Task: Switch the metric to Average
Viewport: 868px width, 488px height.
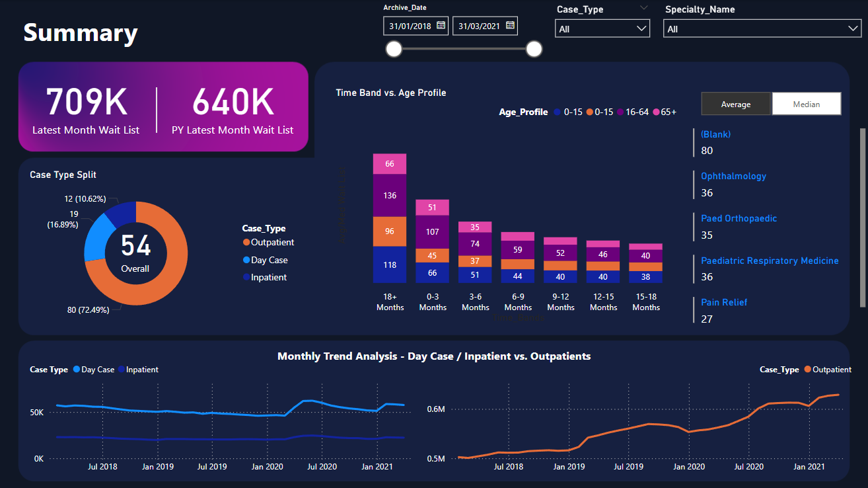Action: (x=736, y=104)
